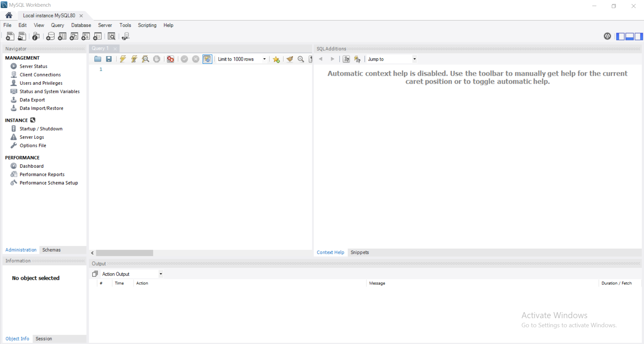Image resolution: width=644 pixels, height=344 pixels.
Task: Go back in context help history
Action: pyautogui.click(x=321, y=59)
